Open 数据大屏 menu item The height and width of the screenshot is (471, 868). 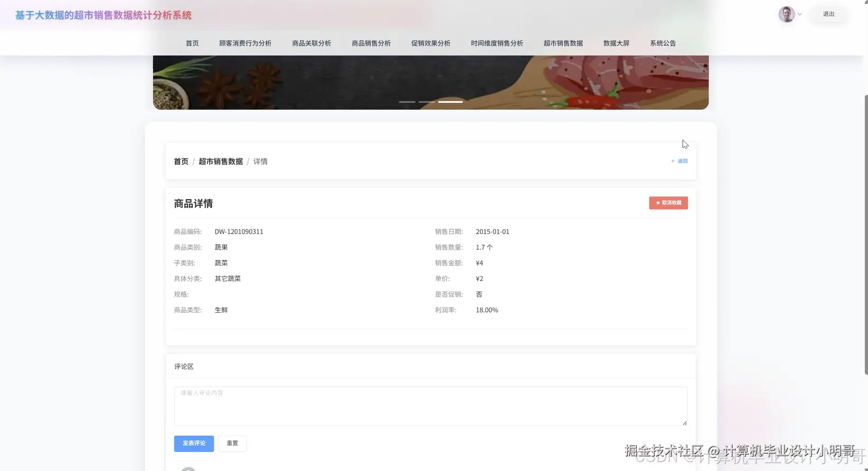616,43
